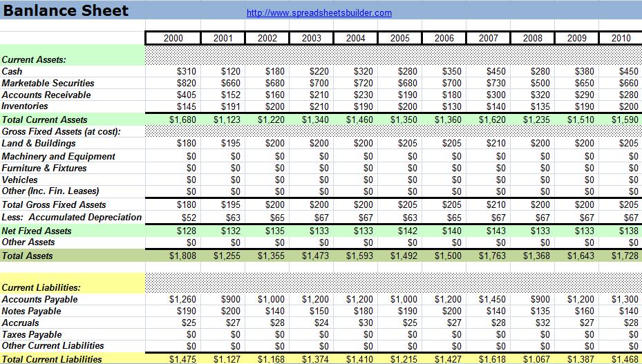Select 2001 Total Current Assets $1,123
This screenshot has width=642, height=364.
(x=227, y=120)
